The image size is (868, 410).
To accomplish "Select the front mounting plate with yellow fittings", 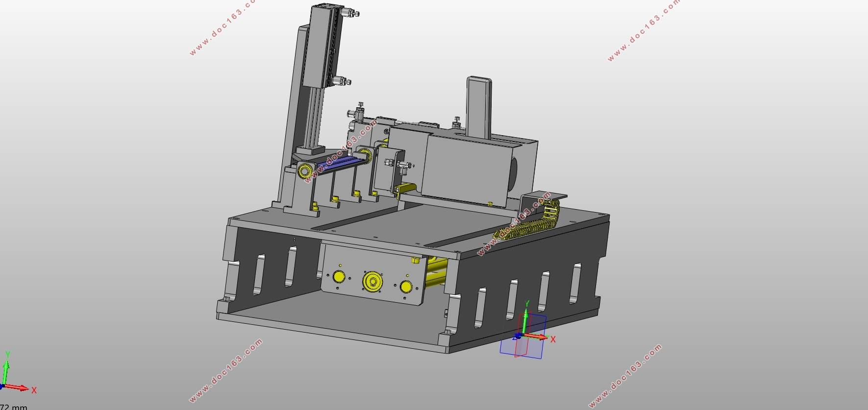I will click(372, 273).
